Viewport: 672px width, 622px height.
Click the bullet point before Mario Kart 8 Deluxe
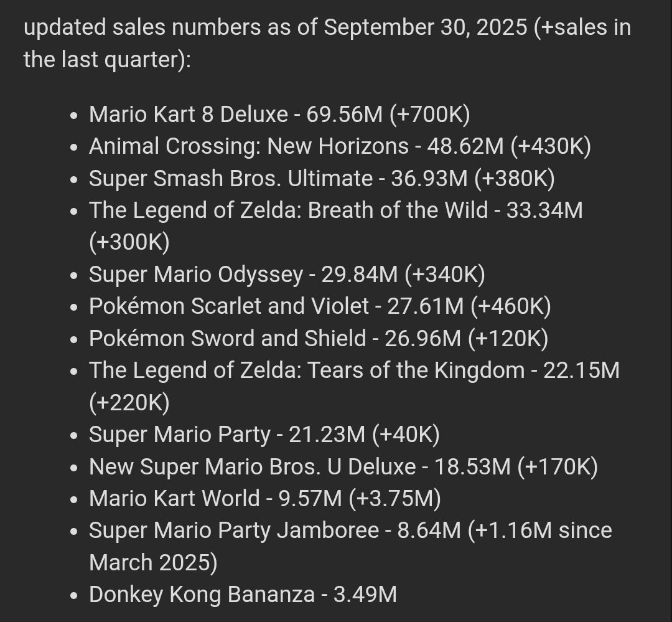click(75, 116)
